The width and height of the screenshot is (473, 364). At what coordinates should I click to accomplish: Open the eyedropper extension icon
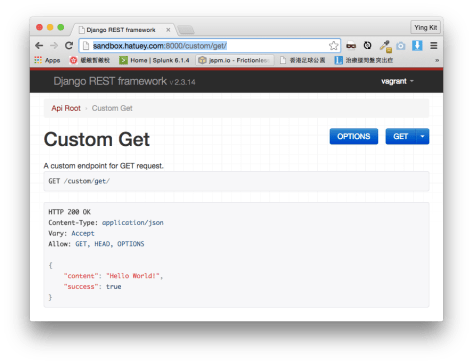pyautogui.click(x=385, y=46)
